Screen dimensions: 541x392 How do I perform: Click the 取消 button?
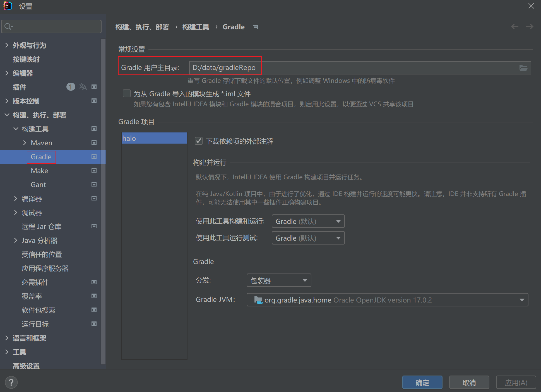point(469,382)
